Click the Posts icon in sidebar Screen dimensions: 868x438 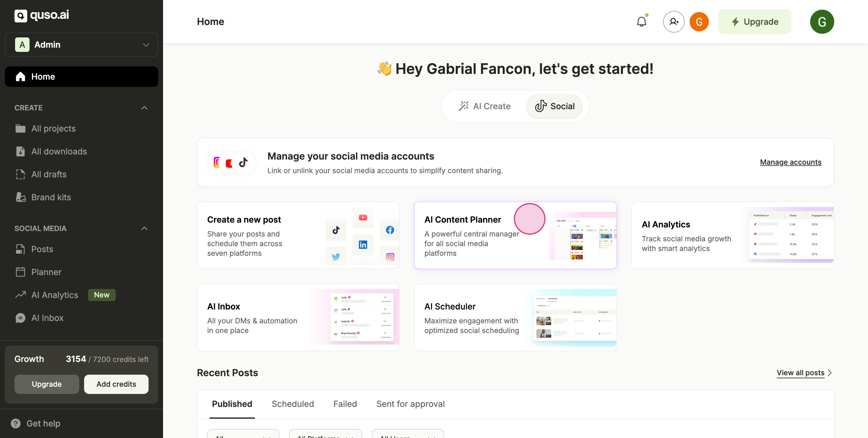click(20, 249)
